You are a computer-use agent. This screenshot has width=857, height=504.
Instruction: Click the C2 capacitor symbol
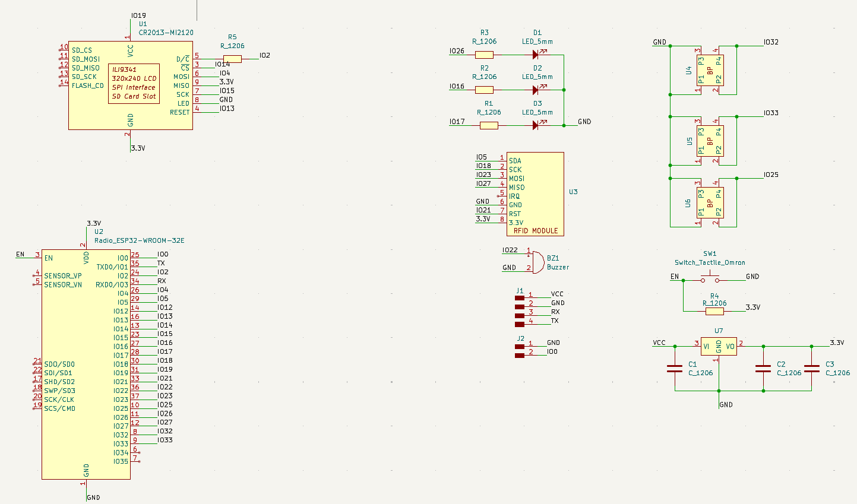763,369
